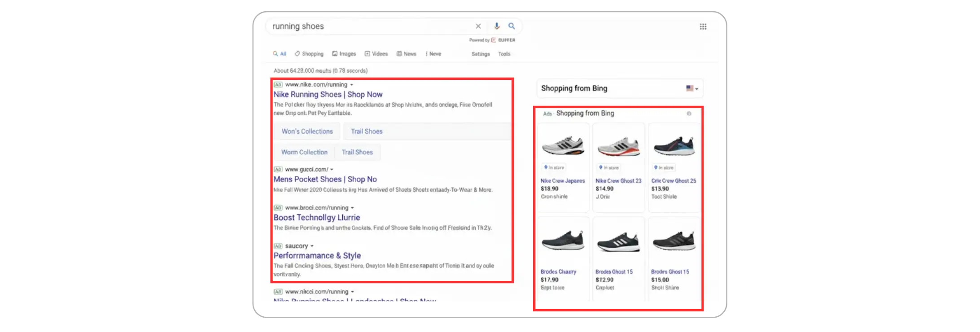
Task: Open the Nike Crew Japares product title
Action: click(563, 181)
